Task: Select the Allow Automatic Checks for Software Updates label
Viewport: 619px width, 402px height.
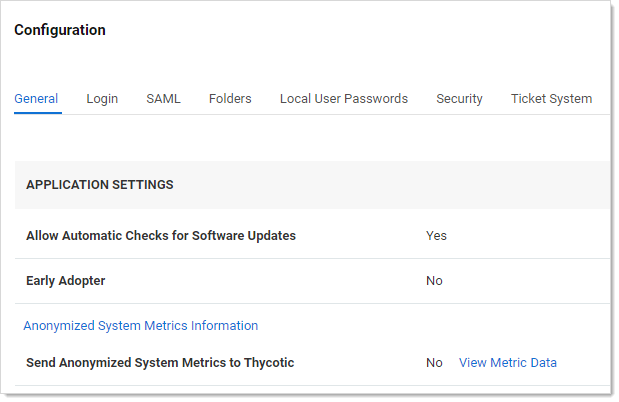Action: [161, 236]
